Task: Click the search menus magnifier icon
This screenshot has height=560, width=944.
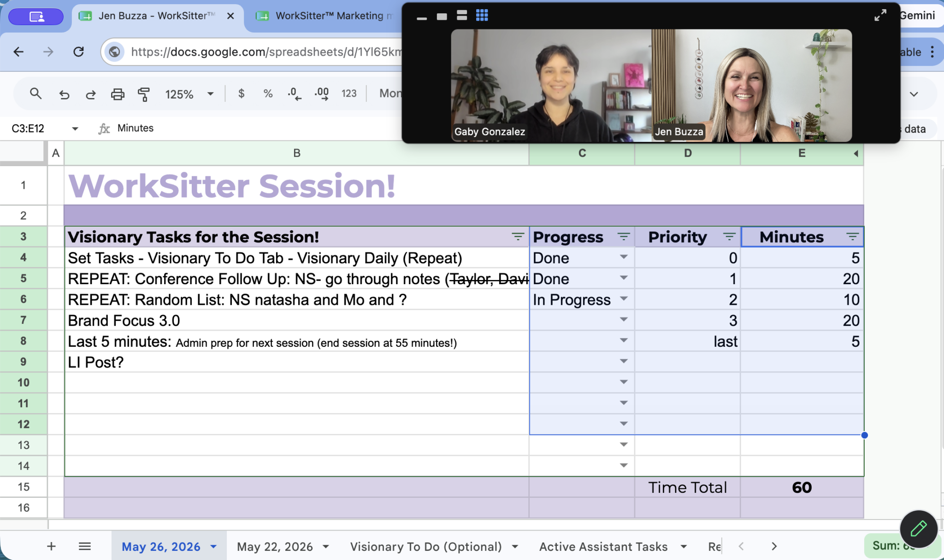Action: click(35, 94)
